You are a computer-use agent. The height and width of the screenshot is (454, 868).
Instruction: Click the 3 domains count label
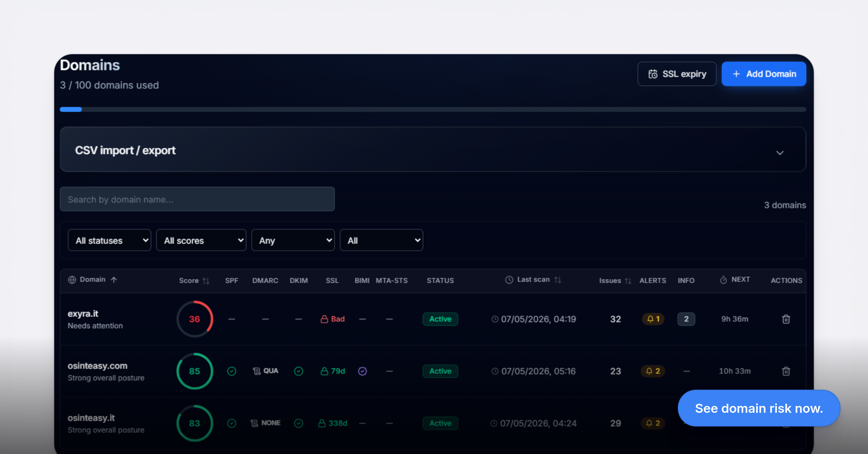tap(785, 205)
